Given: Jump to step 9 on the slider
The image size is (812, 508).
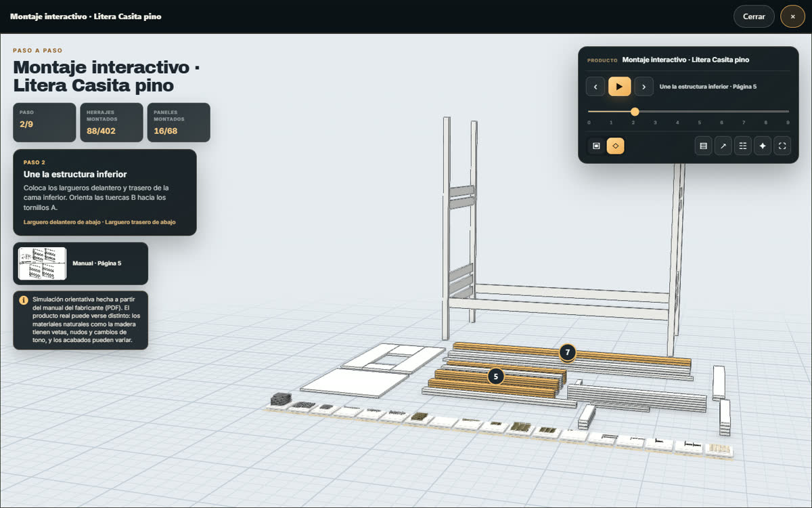Looking at the screenshot, I should pos(788,123).
